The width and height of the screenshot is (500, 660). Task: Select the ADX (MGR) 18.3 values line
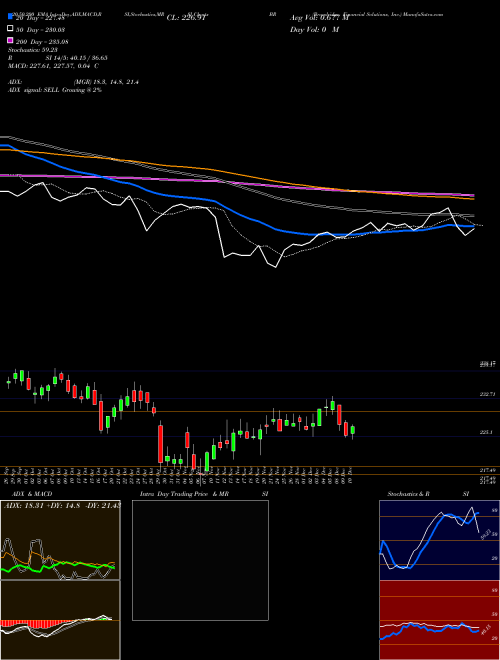tap(73, 82)
